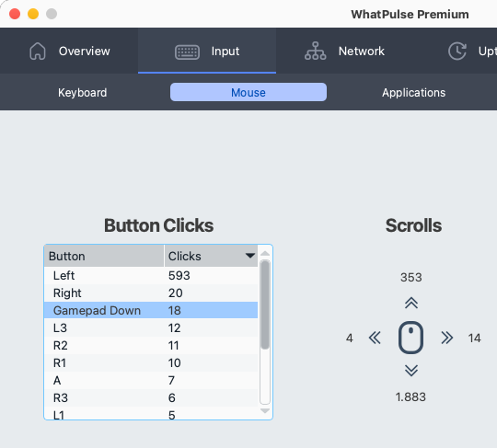
Task: Sort by the Clicks column header
Action: [211, 256]
